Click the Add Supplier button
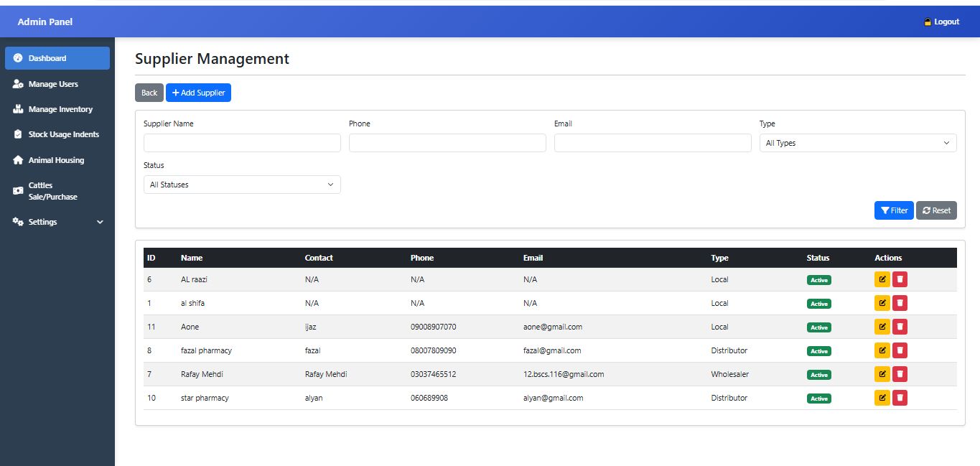The width and height of the screenshot is (980, 466). 198,93
